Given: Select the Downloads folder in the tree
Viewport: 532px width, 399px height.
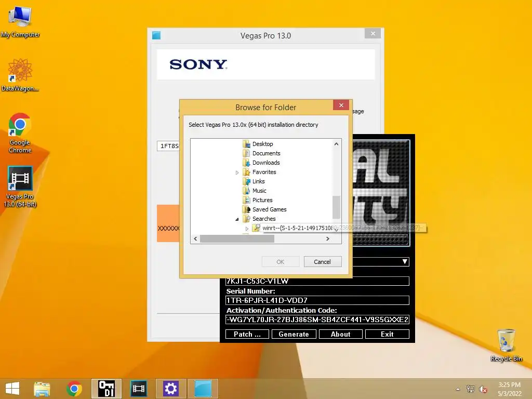Looking at the screenshot, I should pos(266,163).
